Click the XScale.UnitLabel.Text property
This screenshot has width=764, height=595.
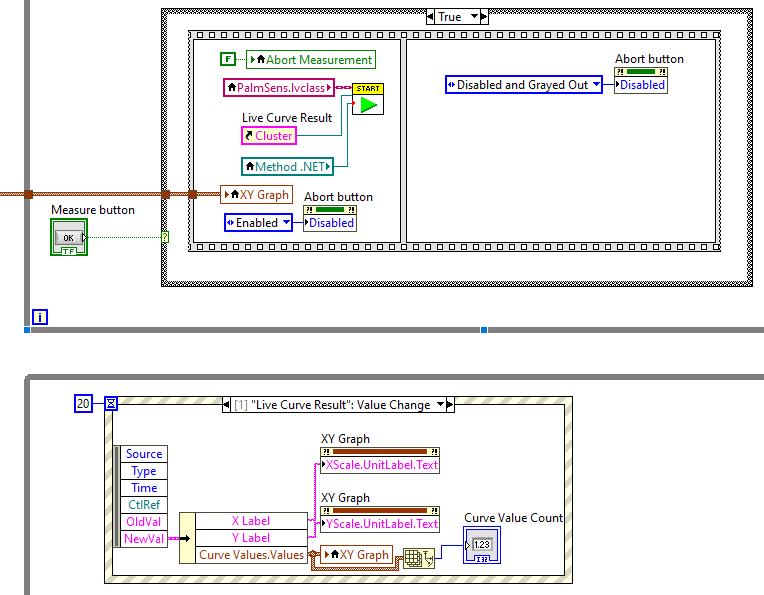coord(381,465)
